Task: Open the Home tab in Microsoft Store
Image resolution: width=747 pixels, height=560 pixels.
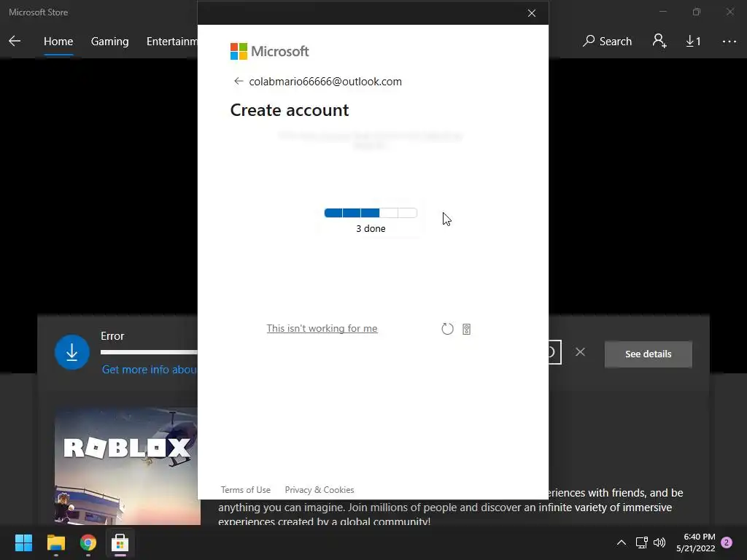Action: coord(58,42)
